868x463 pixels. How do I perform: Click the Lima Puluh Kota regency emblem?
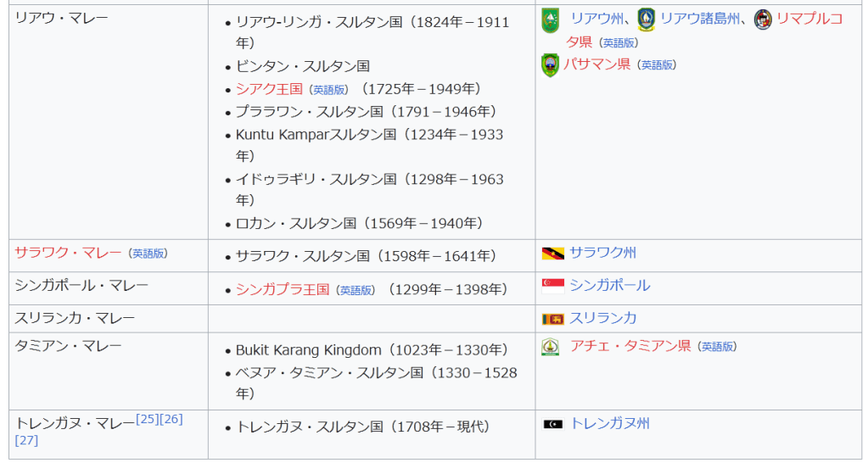[763, 20]
